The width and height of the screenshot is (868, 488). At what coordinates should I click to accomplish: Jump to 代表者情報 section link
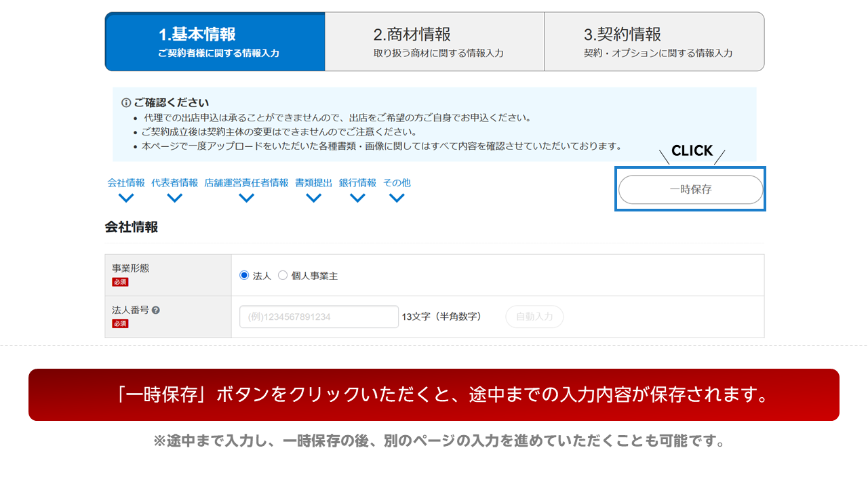(174, 183)
